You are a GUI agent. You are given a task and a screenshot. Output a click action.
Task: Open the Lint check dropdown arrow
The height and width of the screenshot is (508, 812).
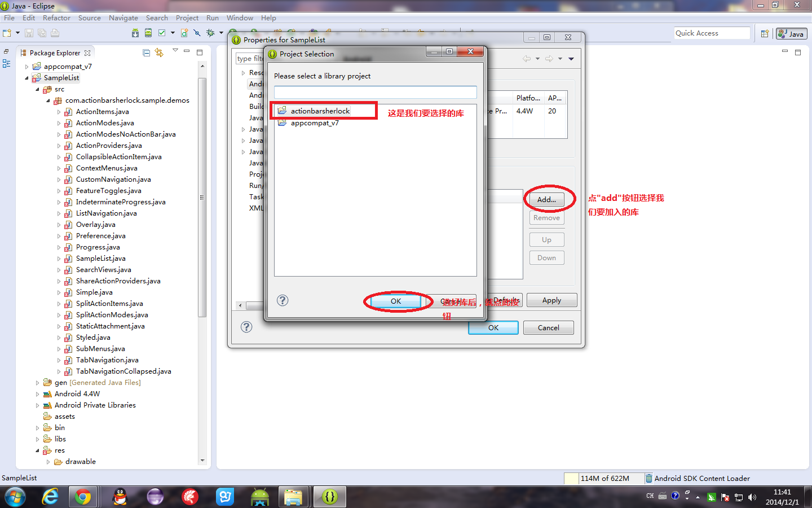pos(173,33)
